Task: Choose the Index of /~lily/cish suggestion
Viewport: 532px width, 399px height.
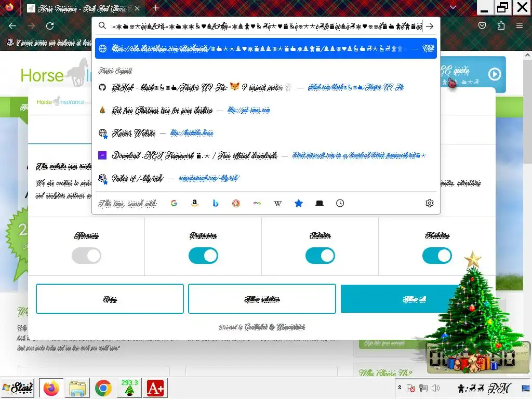Action: click(265, 178)
